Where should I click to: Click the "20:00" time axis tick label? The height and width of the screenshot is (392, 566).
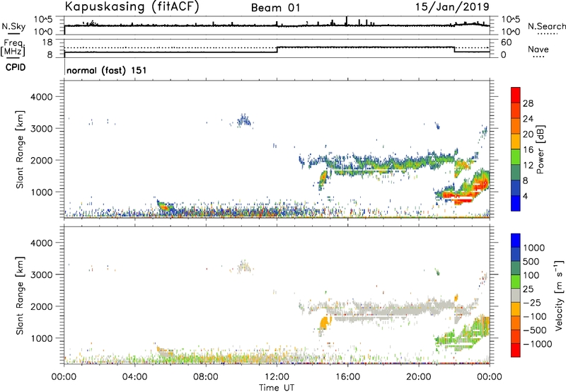[418, 377]
